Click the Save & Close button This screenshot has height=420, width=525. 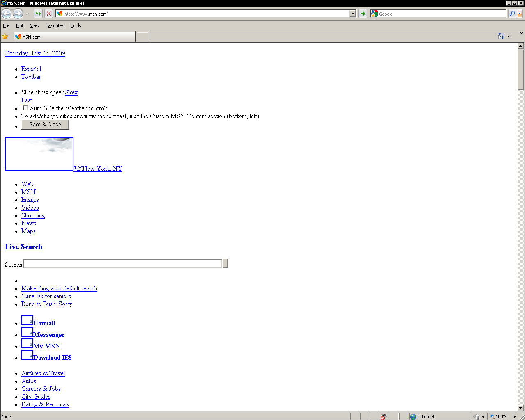[x=45, y=124]
